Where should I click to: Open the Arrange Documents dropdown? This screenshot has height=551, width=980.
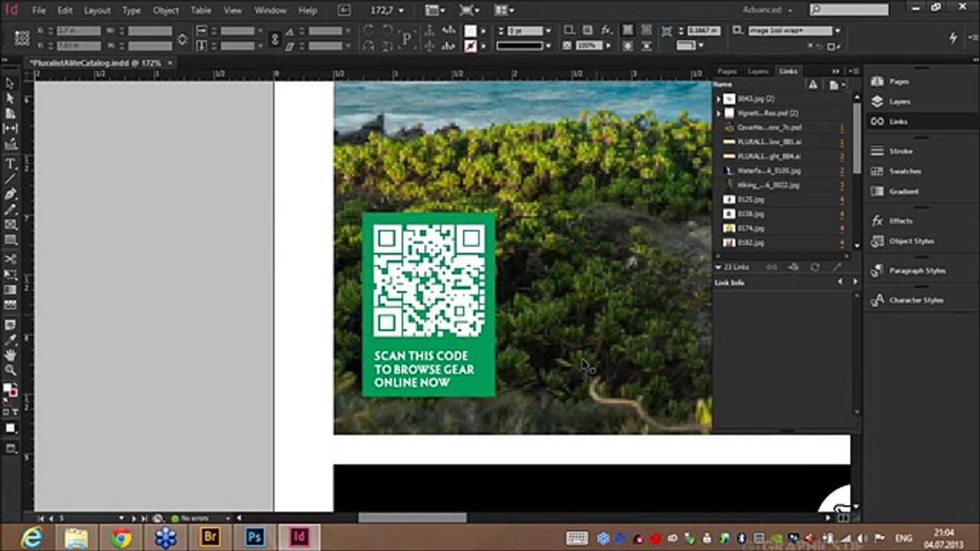pos(504,11)
